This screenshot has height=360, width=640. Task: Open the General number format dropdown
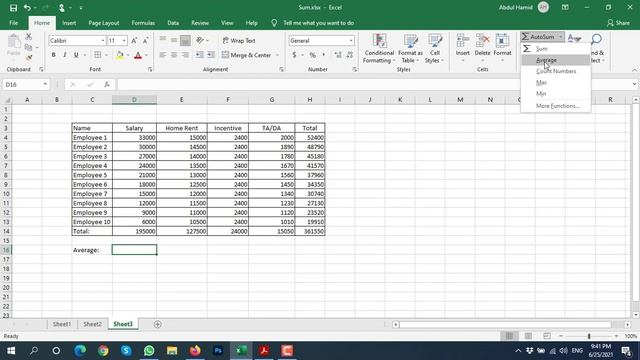tap(351, 41)
